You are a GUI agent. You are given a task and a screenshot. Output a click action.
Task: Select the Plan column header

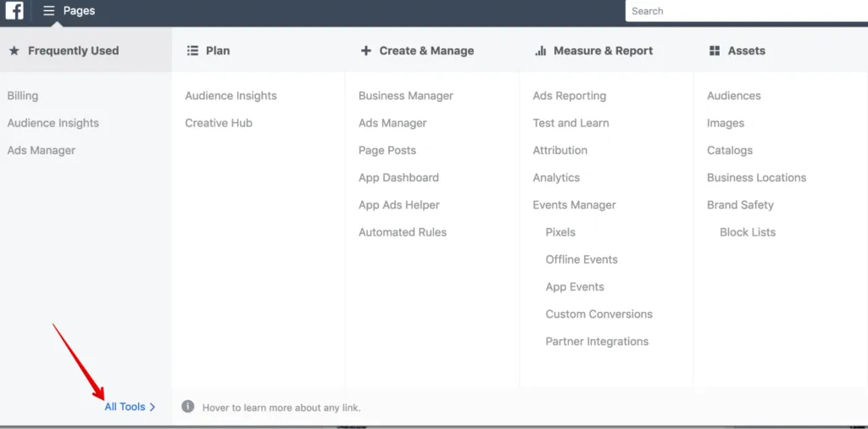point(218,51)
